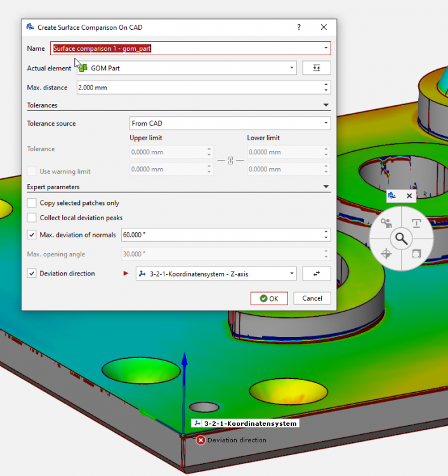Click the Cancel button

312,298
